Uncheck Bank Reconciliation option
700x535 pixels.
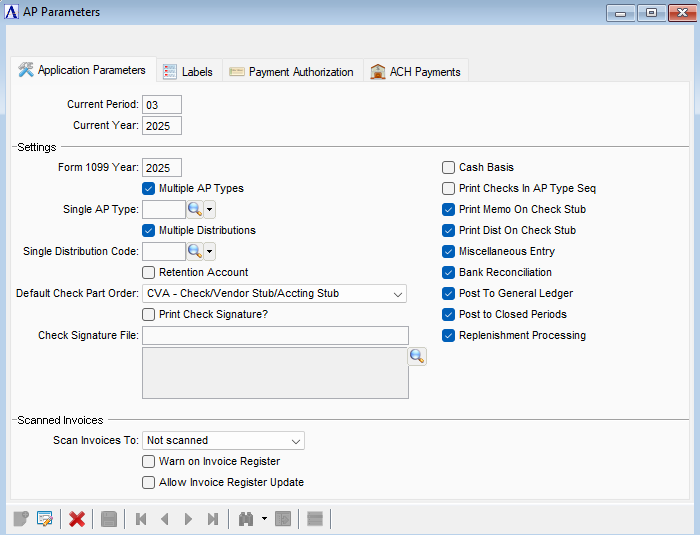point(449,272)
